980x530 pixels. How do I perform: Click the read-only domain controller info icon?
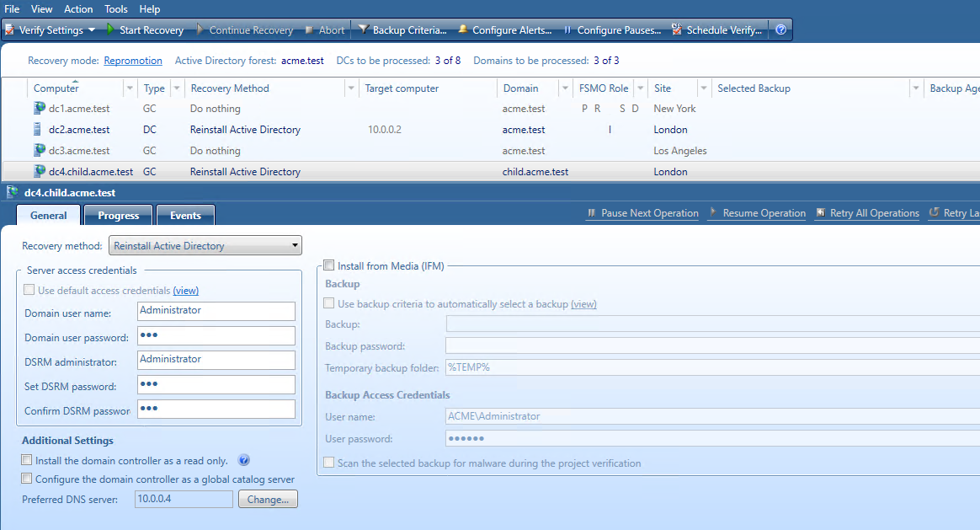tap(244, 461)
